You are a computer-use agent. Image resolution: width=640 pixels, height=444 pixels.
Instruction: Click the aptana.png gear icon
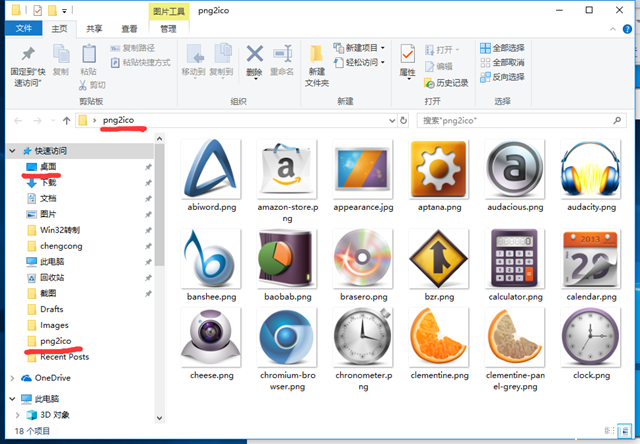click(439, 169)
